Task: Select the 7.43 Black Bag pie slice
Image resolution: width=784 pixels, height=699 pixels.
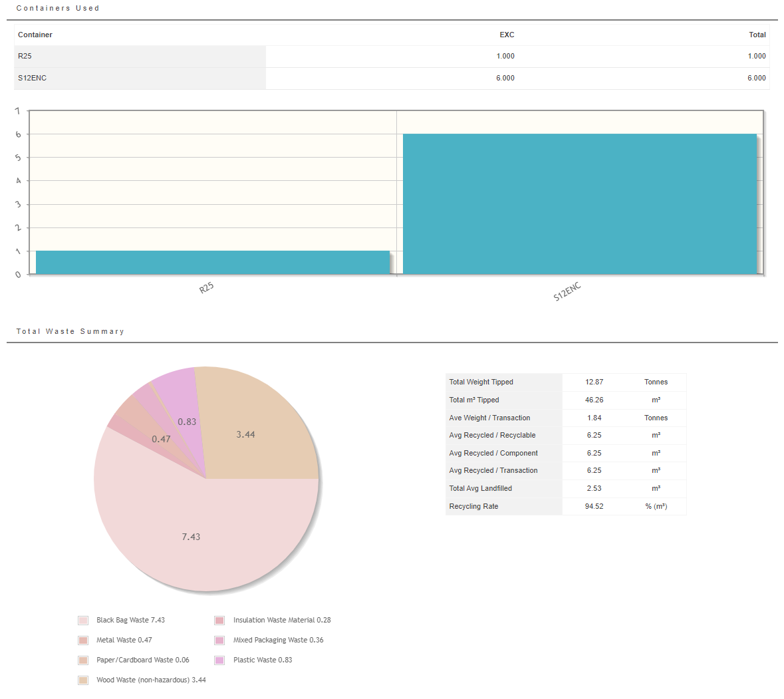Action: (191, 537)
